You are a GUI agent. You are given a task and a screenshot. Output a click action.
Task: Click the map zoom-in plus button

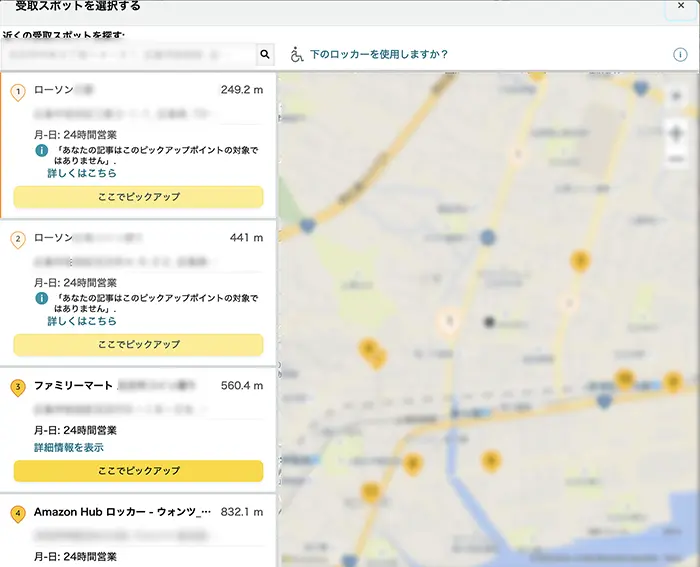click(x=676, y=133)
